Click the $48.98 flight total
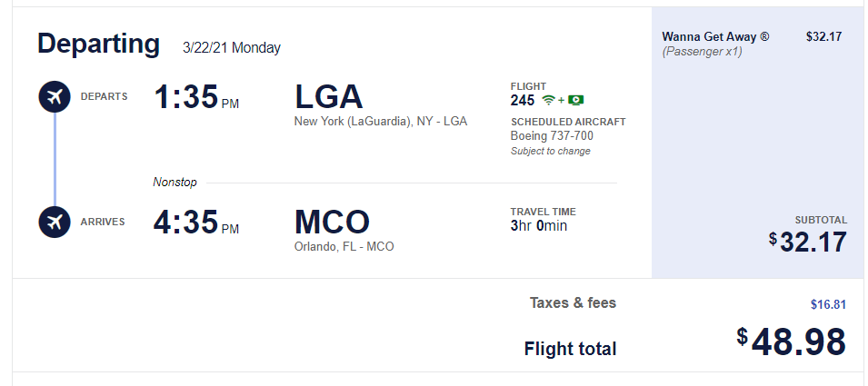 click(x=792, y=341)
